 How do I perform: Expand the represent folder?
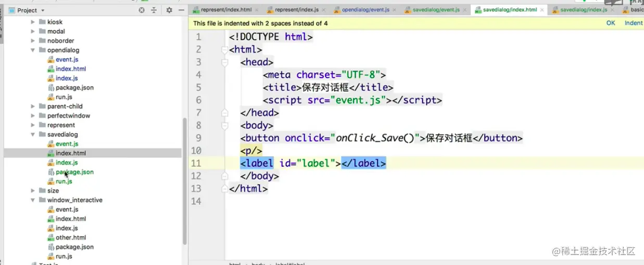(33, 125)
